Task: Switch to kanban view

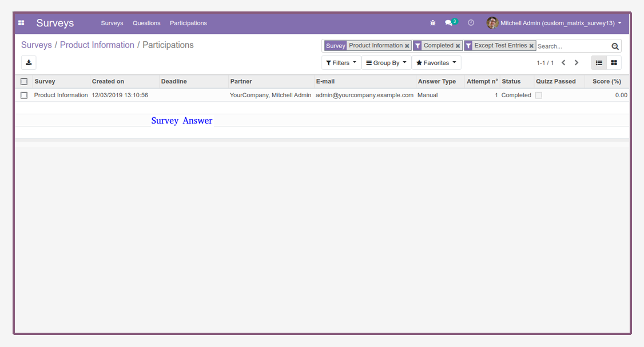Action: (614, 63)
